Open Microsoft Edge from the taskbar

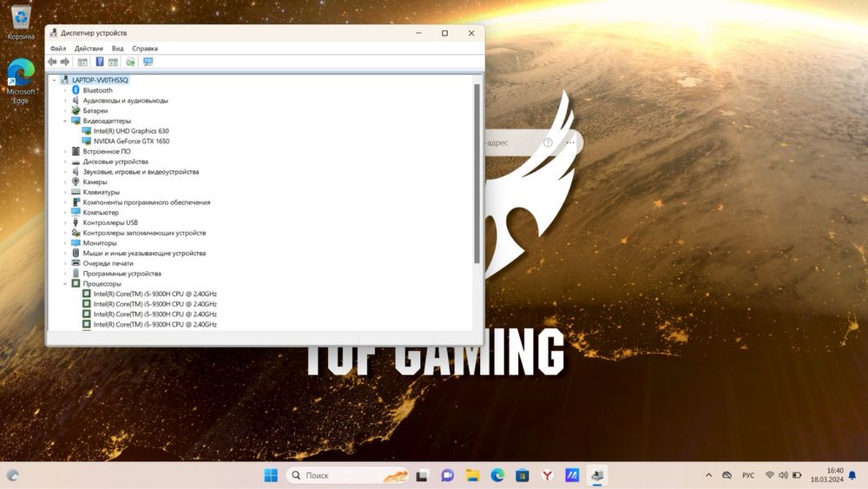[497, 475]
